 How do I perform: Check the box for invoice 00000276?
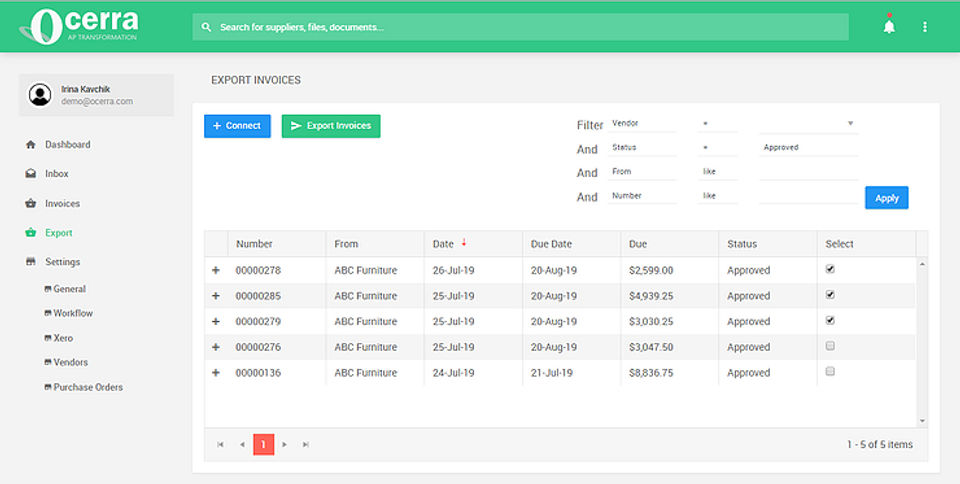pyautogui.click(x=830, y=346)
